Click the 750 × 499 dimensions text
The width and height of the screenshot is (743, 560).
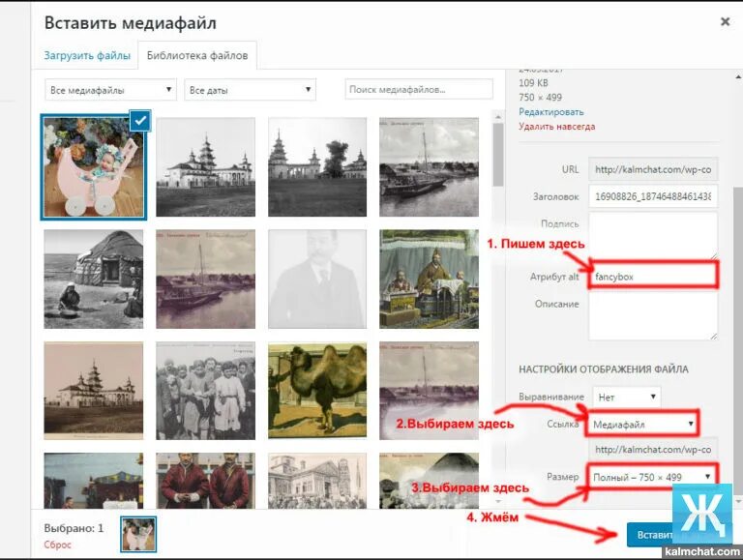[540, 97]
